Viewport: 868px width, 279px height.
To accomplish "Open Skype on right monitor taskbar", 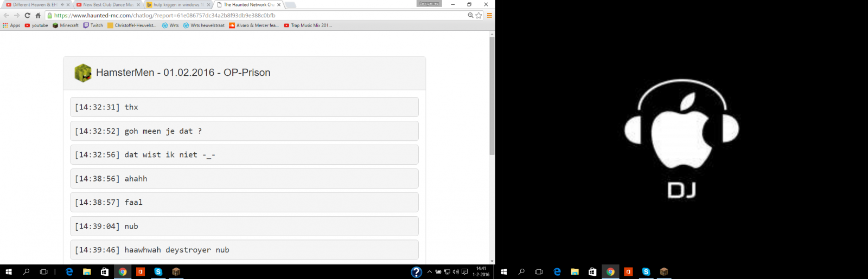I will coord(646,272).
